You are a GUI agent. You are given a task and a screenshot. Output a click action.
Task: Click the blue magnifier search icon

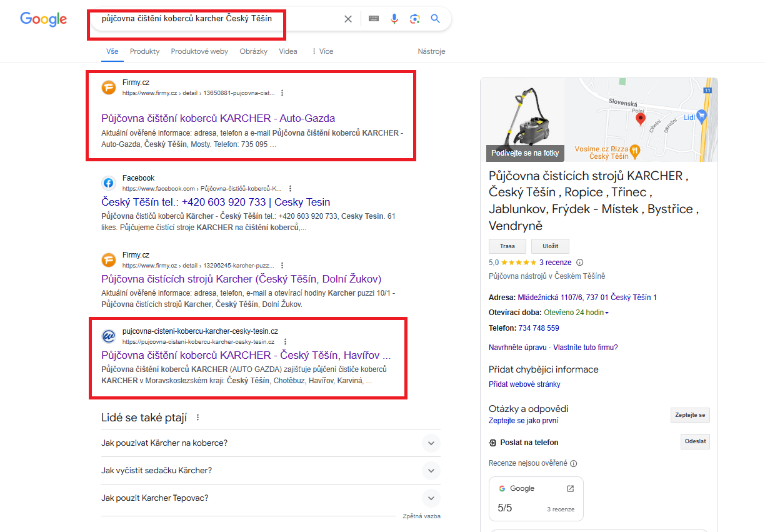(436, 19)
